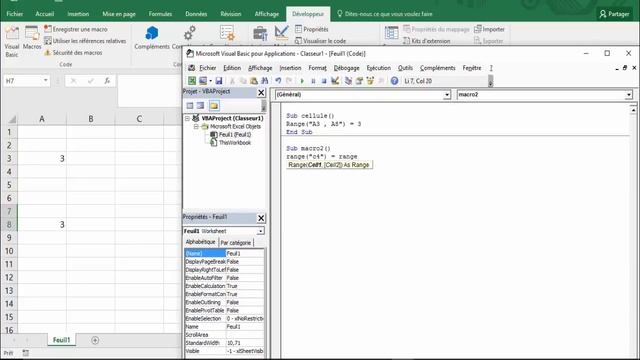Click the Insert UserForm toolbar icon
This screenshot has width=640, height=360.
[202, 81]
